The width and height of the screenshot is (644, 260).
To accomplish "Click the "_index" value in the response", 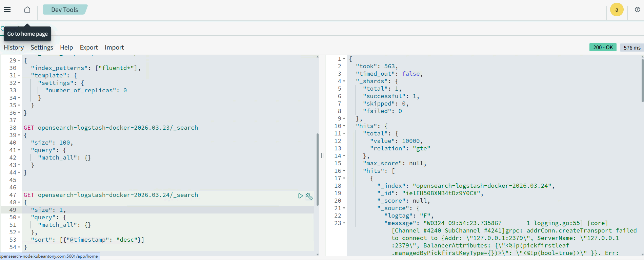I will (x=482, y=186).
